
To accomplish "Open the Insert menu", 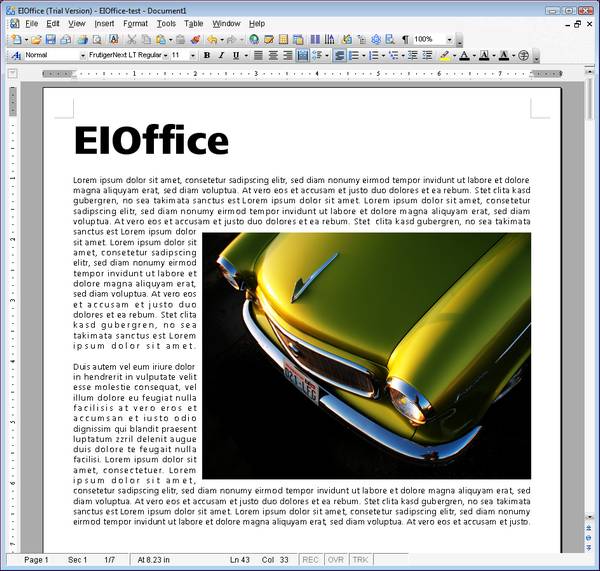I will (104, 24).
